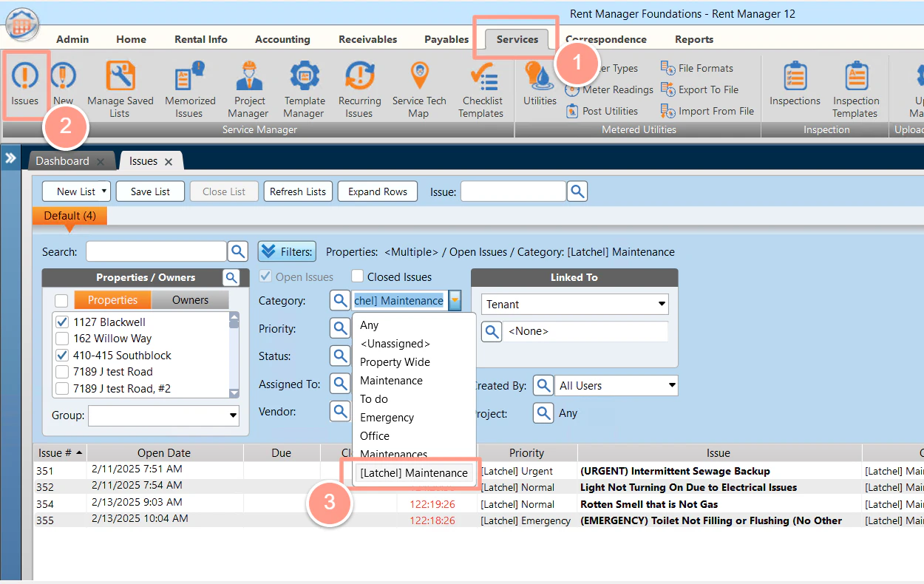Image resolution: width=924 pixels, height=584 pixels.
Task: Sort by Open Date column header
Action: click(x=164, y=453)
